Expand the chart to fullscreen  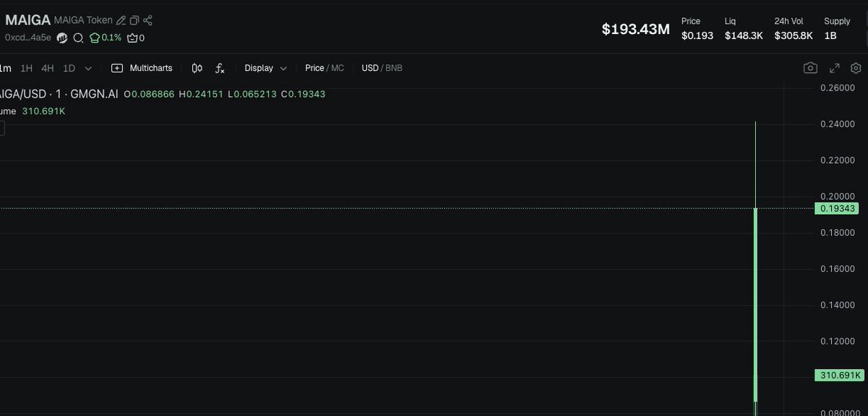(834, 68)
